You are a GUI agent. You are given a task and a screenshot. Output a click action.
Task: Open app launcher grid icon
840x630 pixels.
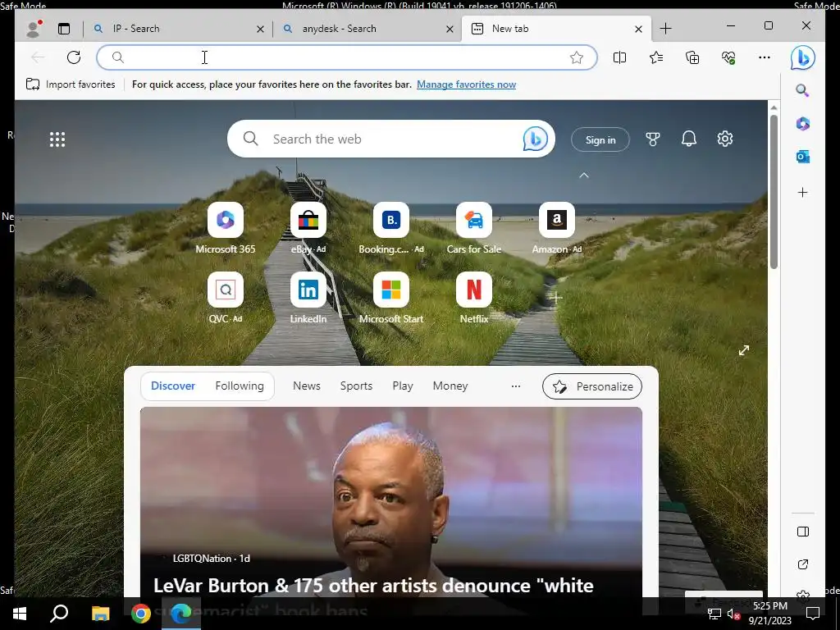(x=57, y=139)
